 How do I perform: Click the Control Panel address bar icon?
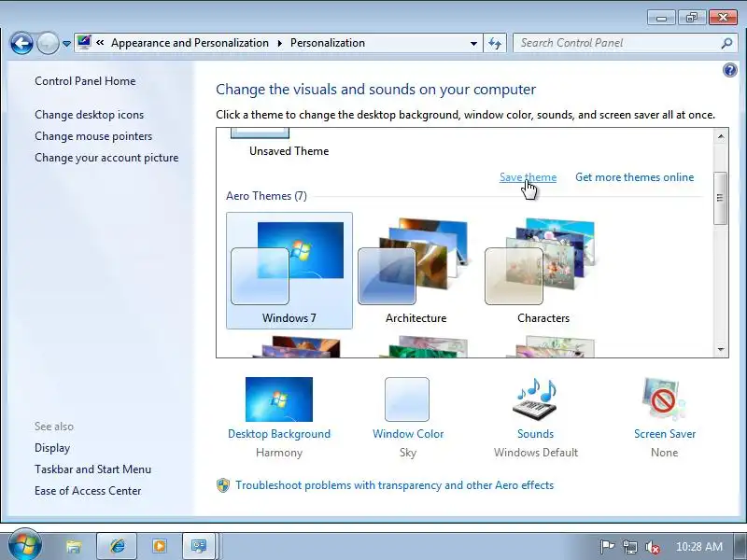84,43
